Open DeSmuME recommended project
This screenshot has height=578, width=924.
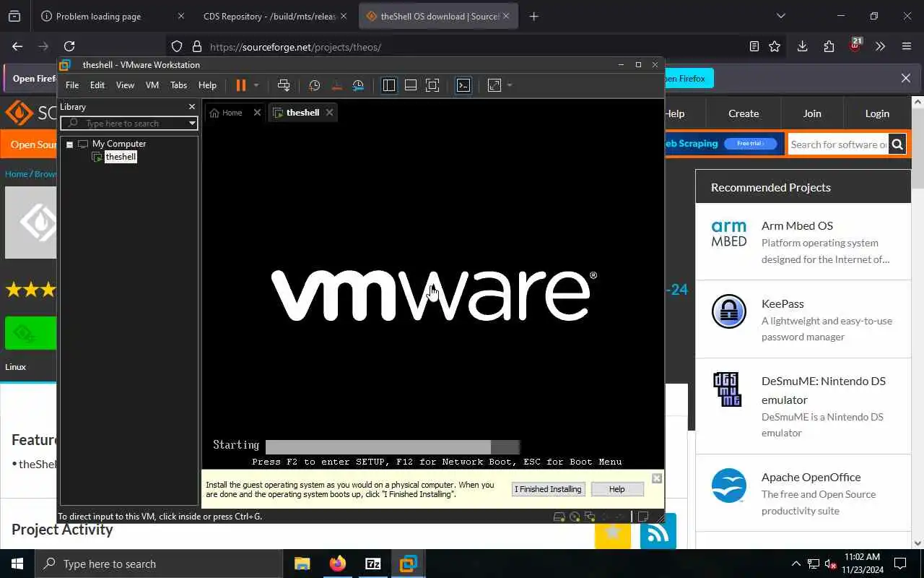click(x=803, y=406)
